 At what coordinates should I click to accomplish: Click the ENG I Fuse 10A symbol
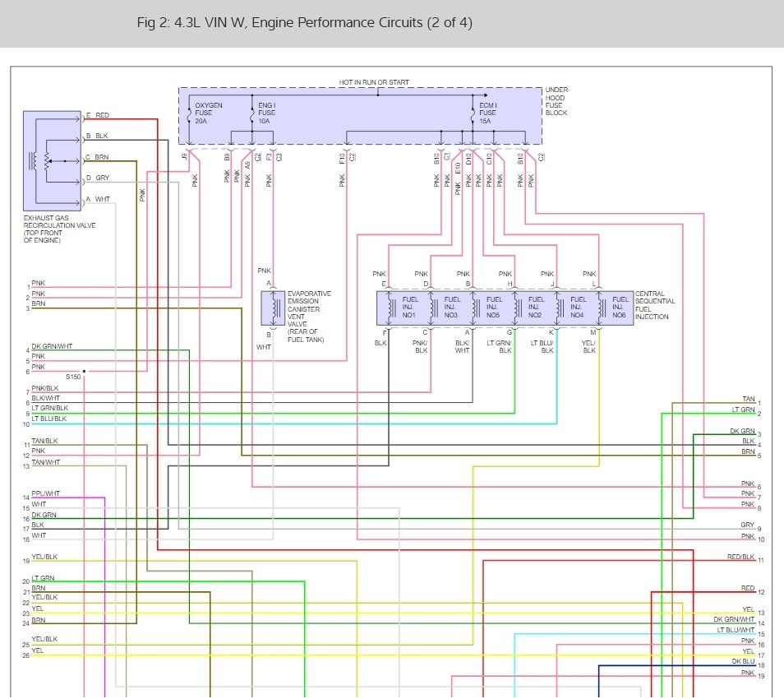click(252, 116)
